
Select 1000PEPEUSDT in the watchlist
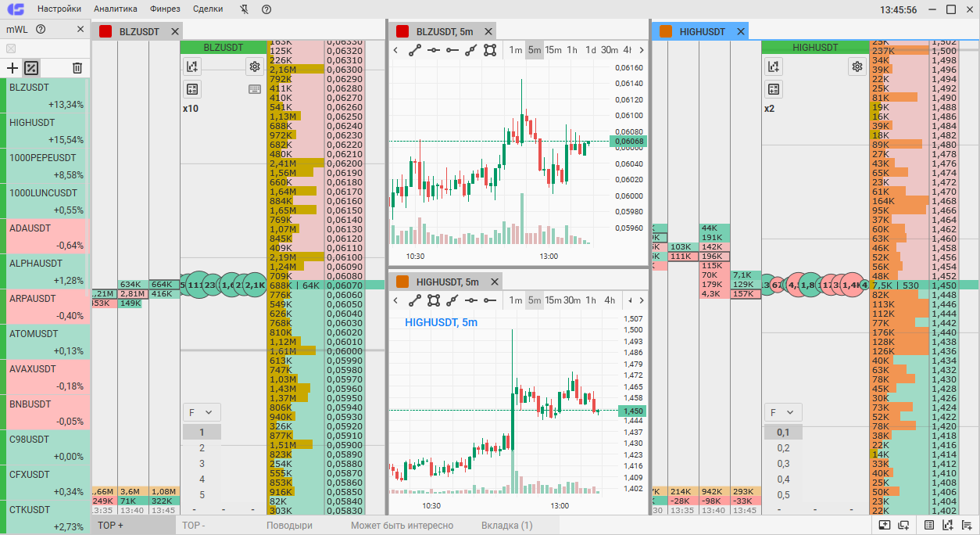46,166
